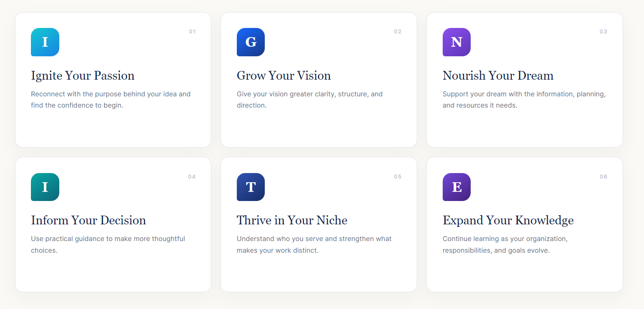Open the Expand Your Knowledge heading
Screen dimensions: 644x309
pyautogui.click(x=508, y=220)
